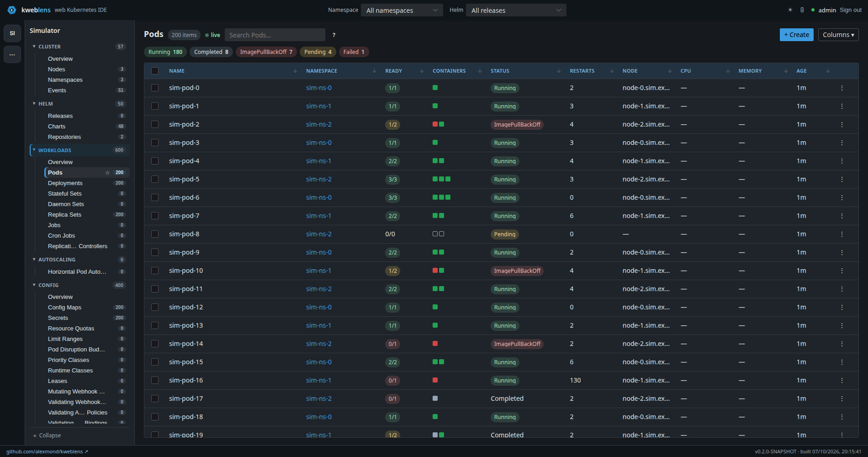The image size is (868, 457).
Task: Sort by the NAME column arrow
Action: pyautogui.click(x=295, y=71)
